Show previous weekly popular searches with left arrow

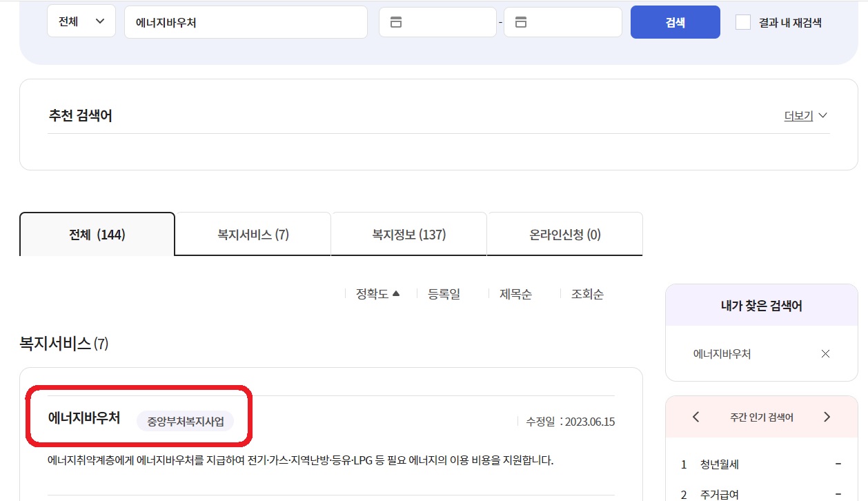coord(695,417)
